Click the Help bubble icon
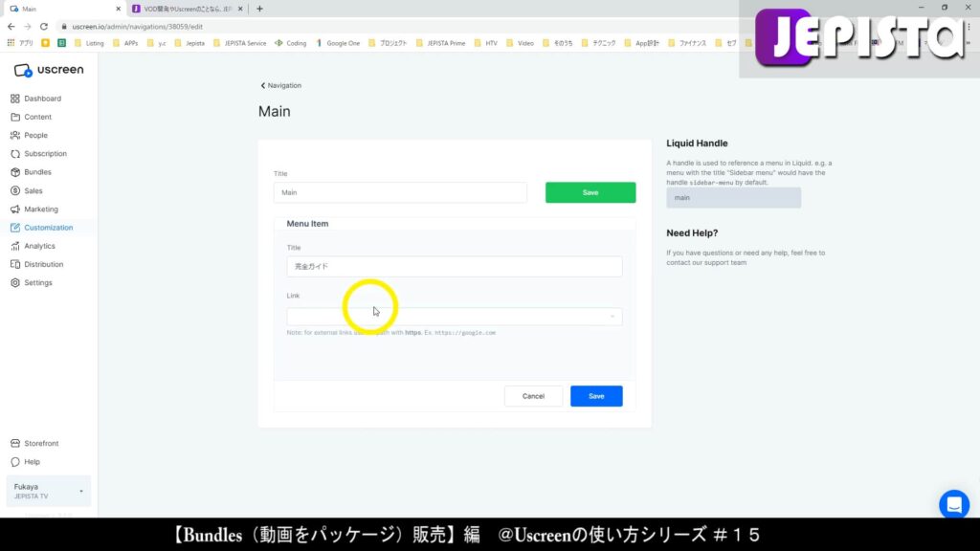Screen dimensions: 980x551 pyautogui.click(x=15, y=462)
